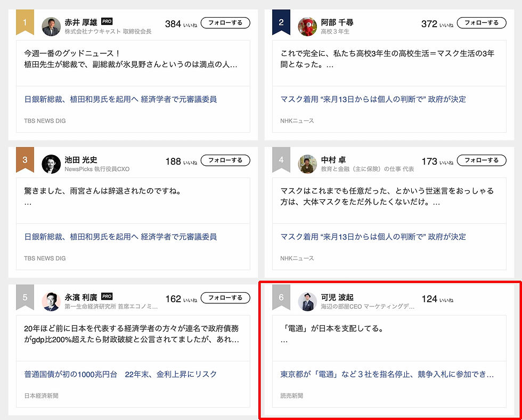Click the gold rank 1 ribbon badge
Screen dimensions: 522x420
point(25,22)
